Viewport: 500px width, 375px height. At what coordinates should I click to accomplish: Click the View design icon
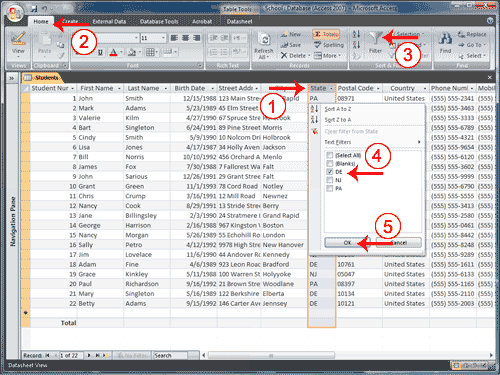pos(18,39)
